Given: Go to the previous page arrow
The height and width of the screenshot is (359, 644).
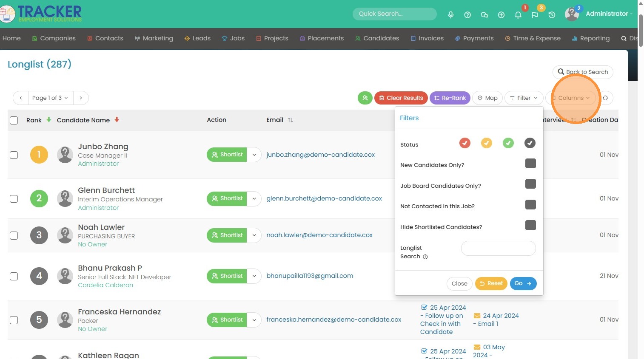Looking at the screenshot, I should (21, 98).
